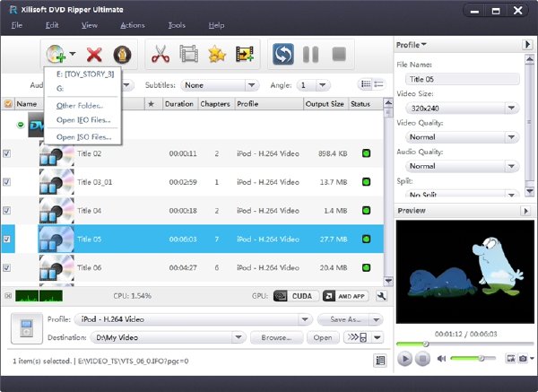Open the Subtitles dropdown
This screenshot has width=538, height=392.
[220, 85]
